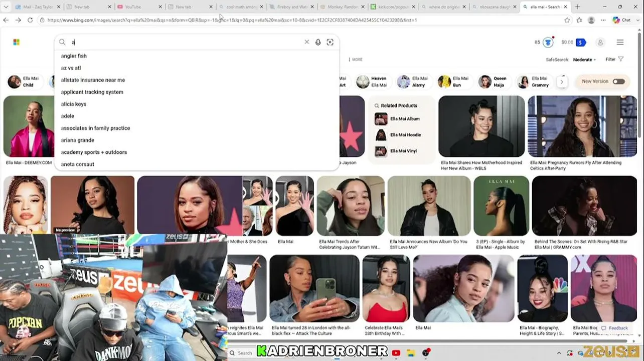644x361 pixels.
Task: Open the Bing account profile icon
Action: pos(600,43)
